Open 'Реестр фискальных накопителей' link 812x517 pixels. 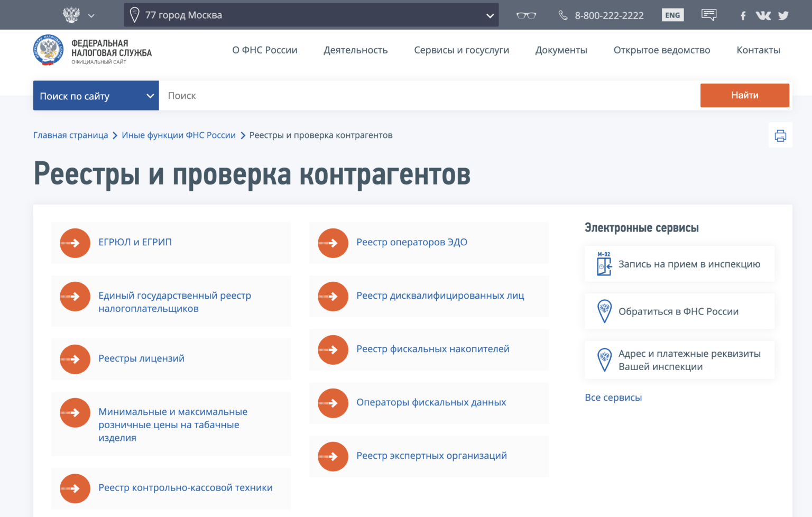433,349
